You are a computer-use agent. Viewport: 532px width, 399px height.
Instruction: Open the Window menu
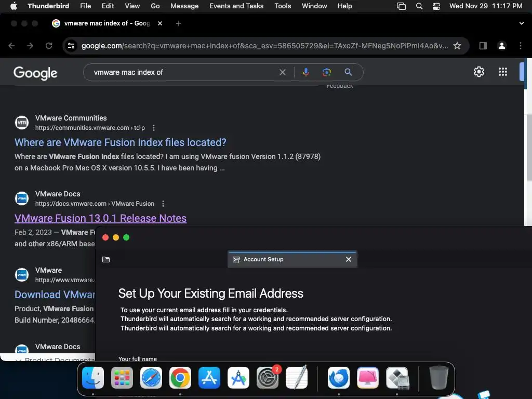[314, 6]
